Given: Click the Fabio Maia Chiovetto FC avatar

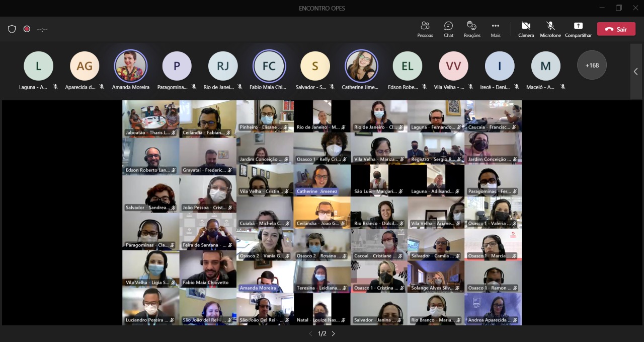Looking at the screenshot, I should click(269, 66).
